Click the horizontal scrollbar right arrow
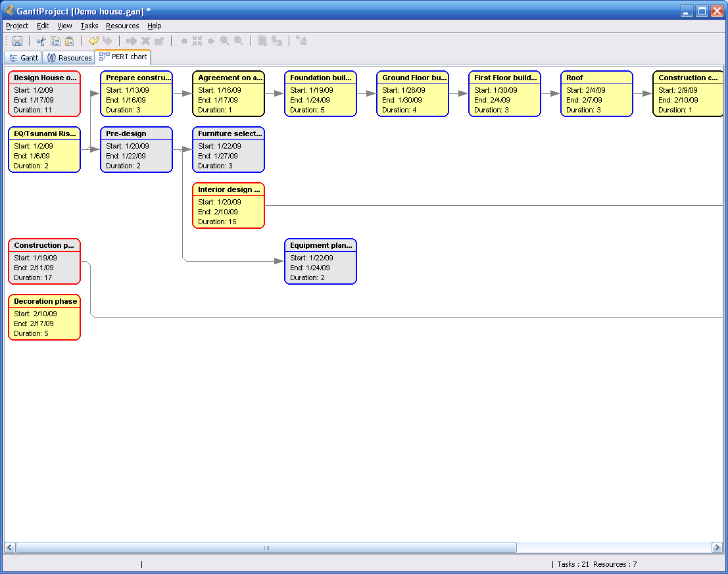 click(717, 548)
